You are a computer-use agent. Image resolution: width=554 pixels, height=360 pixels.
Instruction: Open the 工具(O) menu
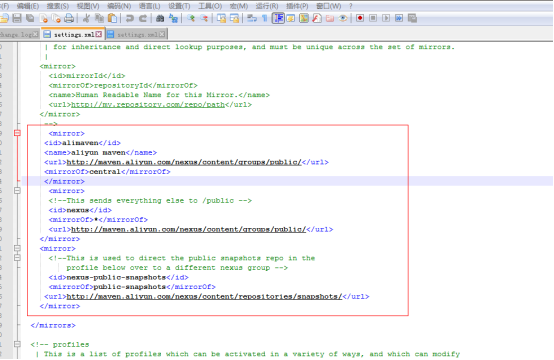[210, 6]
